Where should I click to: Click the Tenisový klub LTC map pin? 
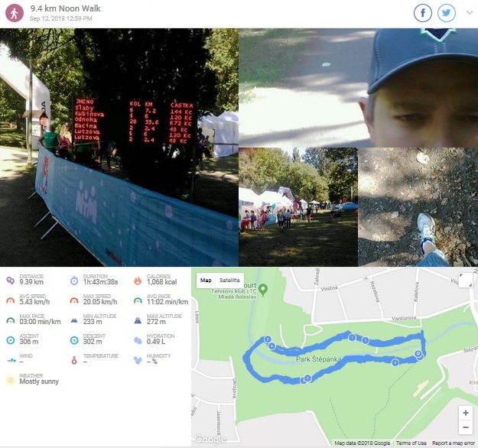(263, 289)
